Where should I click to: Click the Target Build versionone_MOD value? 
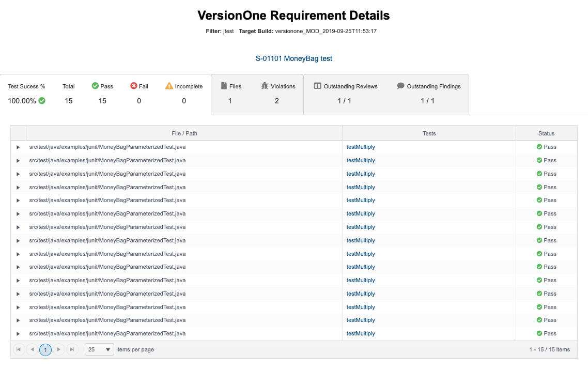tap(326, 31)
